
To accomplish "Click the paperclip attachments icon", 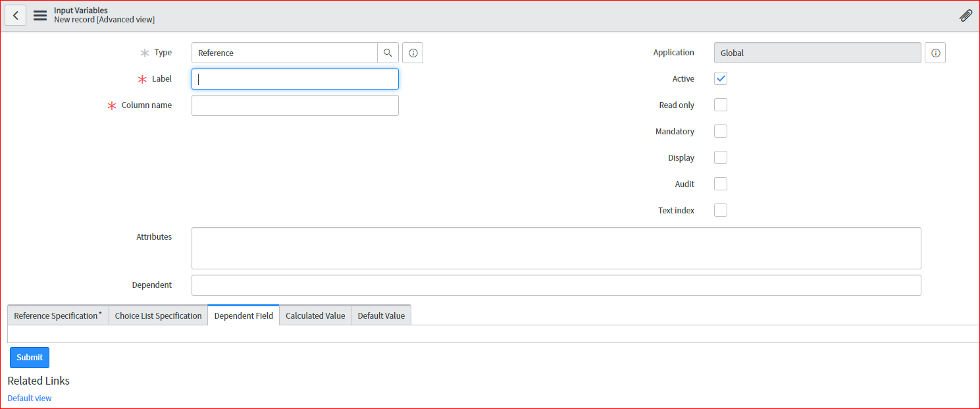I will [x=965, y=15].
